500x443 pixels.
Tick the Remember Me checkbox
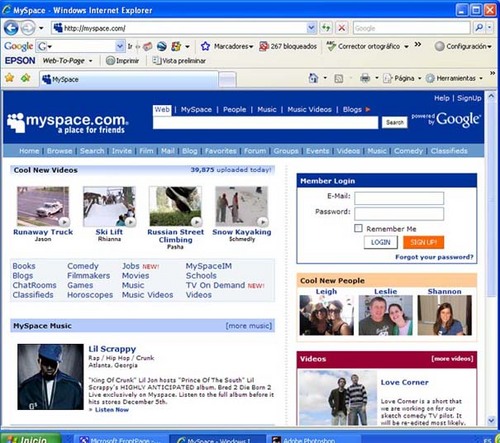[358, 228]
